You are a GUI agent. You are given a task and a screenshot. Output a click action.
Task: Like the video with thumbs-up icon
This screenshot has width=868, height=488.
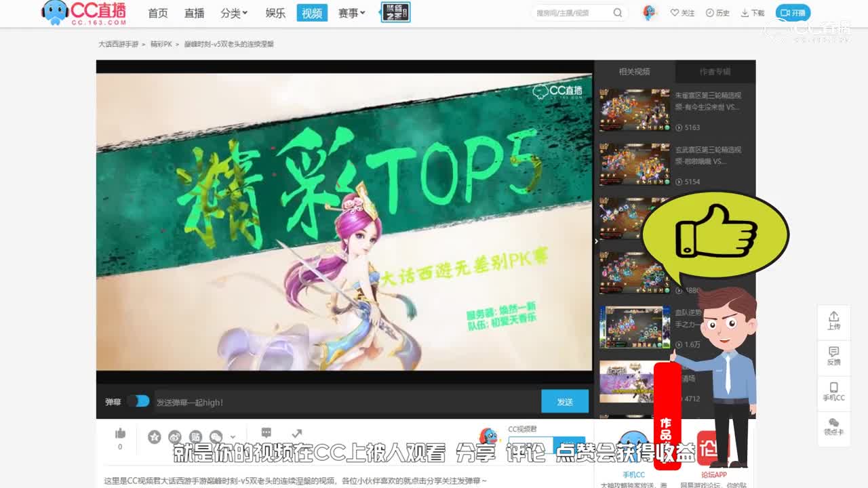tap(120, 434)
